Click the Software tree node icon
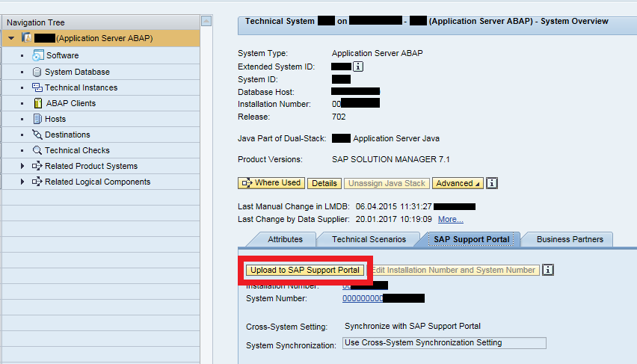 (x=38, y=55)
